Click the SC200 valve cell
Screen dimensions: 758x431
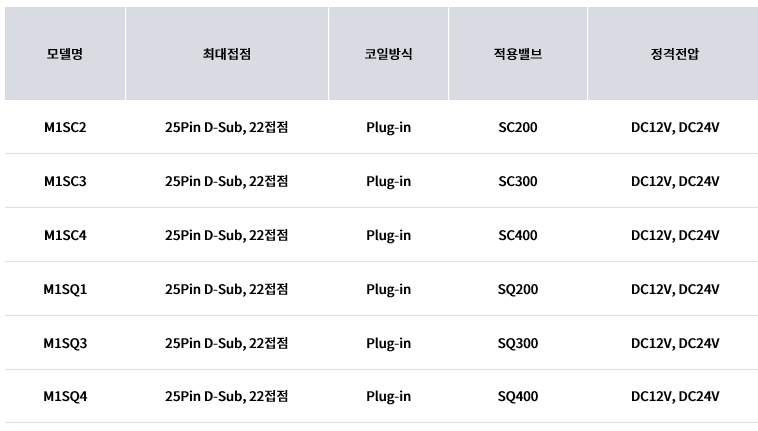(518, 127)
